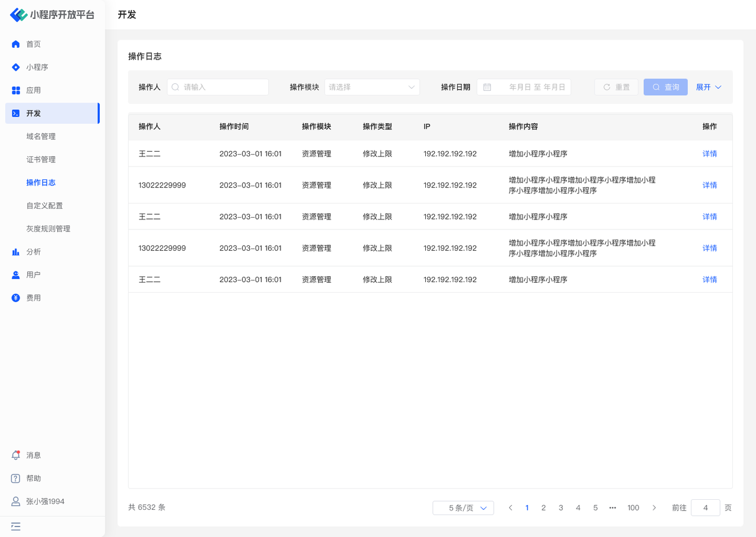Click the 分析 bar chart icon

point(16,252)
